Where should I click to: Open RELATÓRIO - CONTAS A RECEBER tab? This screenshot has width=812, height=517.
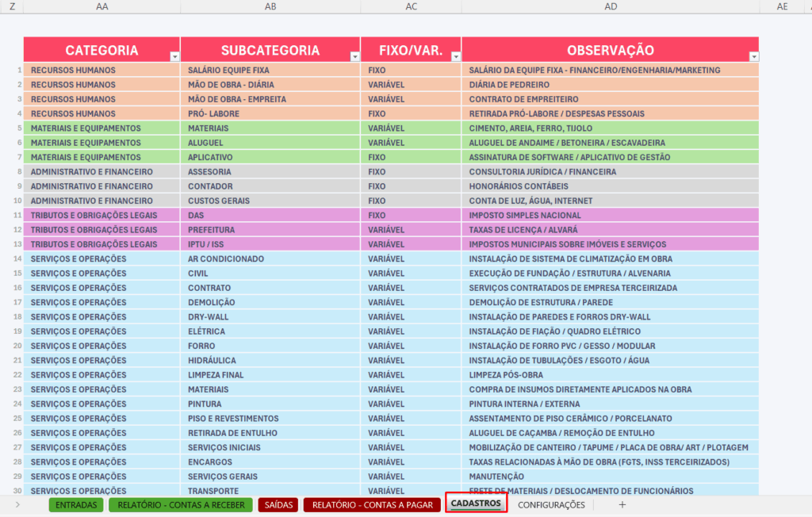coord(181,504)
